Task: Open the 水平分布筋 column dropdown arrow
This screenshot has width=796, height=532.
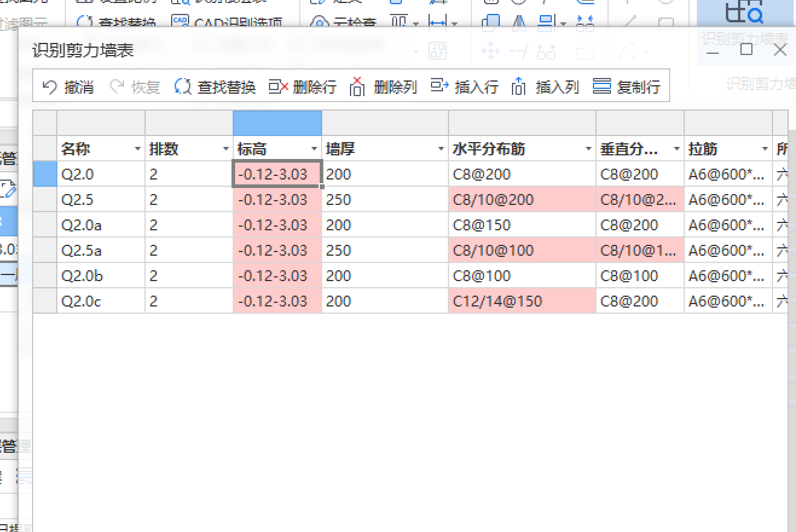Action: pos(589,149)
